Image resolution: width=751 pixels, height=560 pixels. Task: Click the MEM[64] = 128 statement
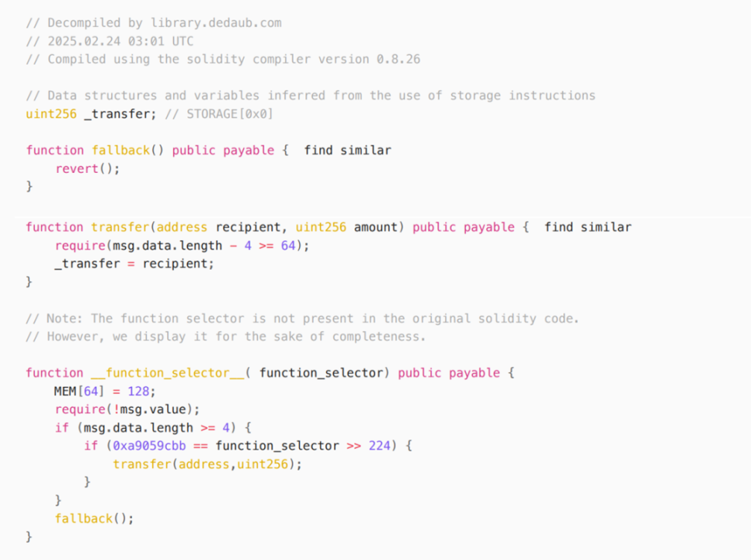[105, 392]
